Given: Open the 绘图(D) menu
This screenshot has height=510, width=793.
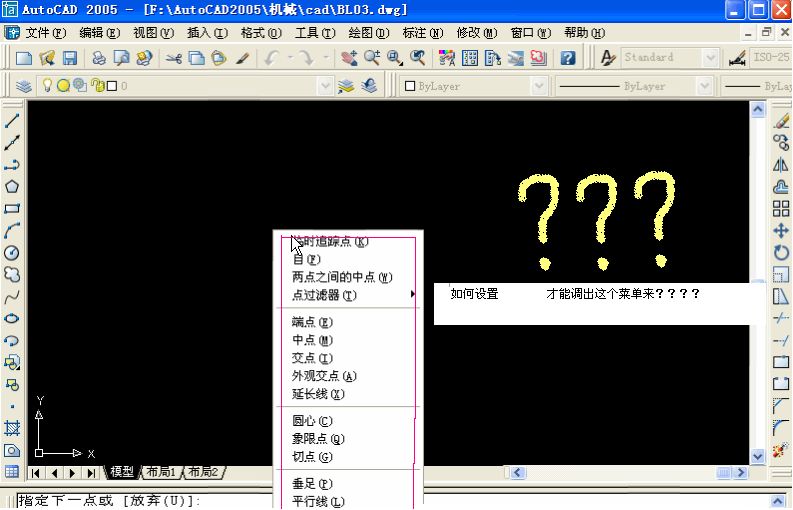Looking at the screenshot, I should coord(369,33).
